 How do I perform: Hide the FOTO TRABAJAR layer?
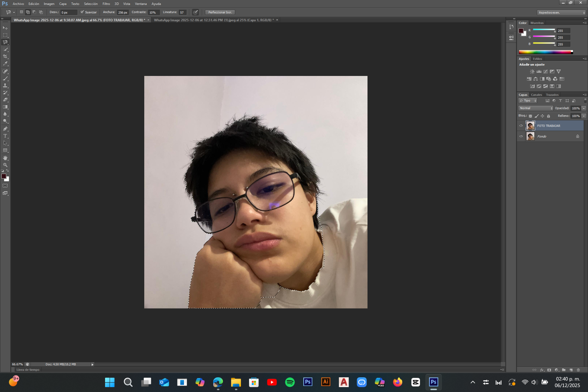[x=521, y=126]
